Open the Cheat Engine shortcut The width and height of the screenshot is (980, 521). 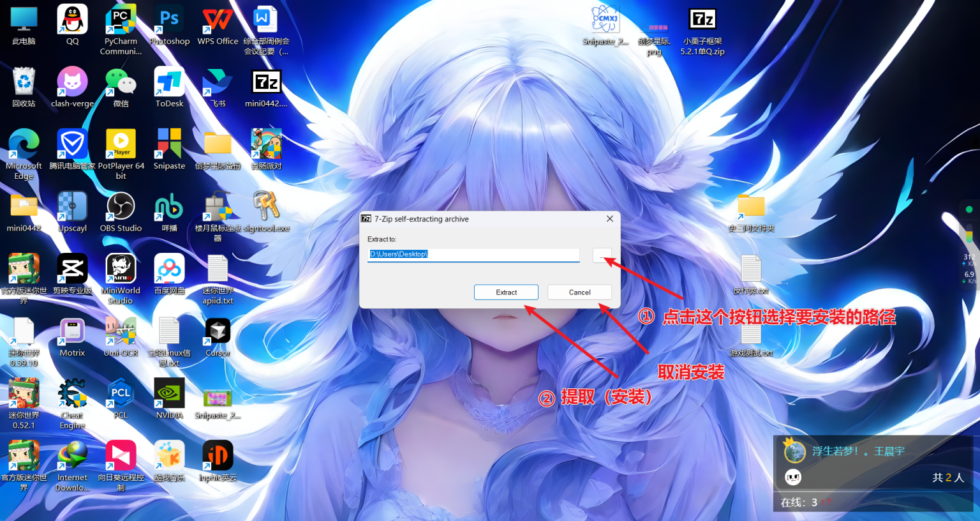(72, 404)
